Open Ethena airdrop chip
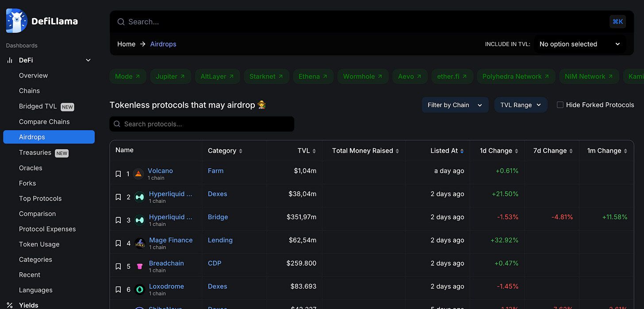 (x=313, y=76)
